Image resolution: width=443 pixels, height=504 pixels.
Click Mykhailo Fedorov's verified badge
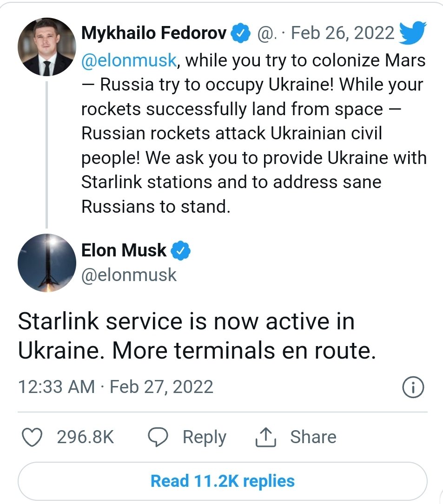[x=241, y=34]
